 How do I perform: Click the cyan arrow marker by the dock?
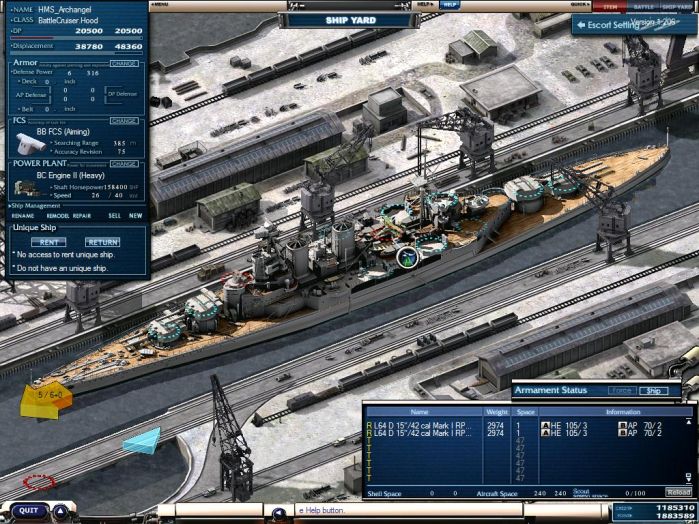click(142, 441)
